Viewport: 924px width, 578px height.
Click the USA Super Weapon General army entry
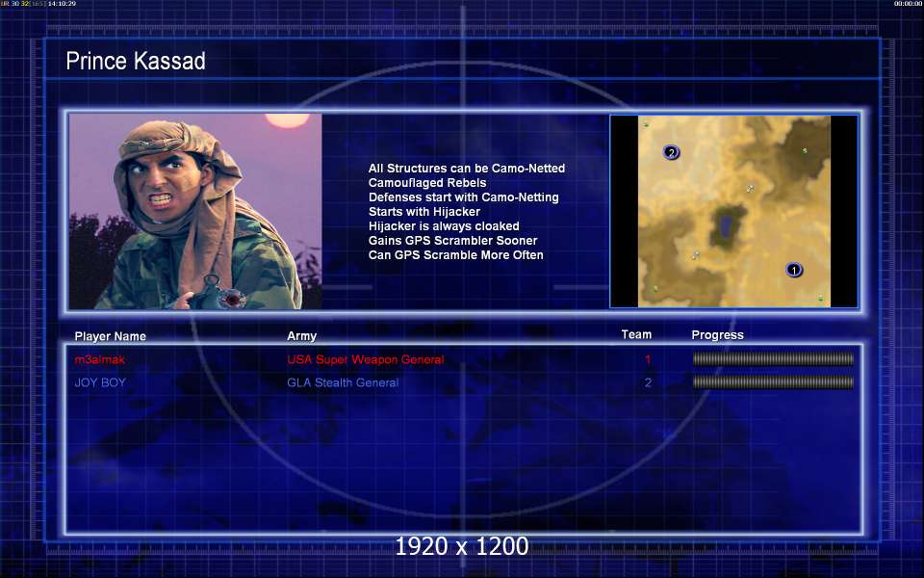click(366, 359)
